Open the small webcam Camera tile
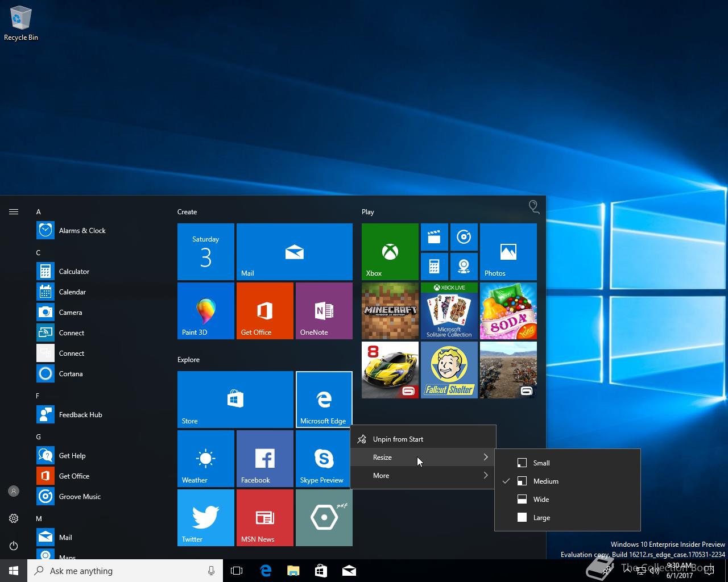The image size is (728, 582). pos(464,267)
